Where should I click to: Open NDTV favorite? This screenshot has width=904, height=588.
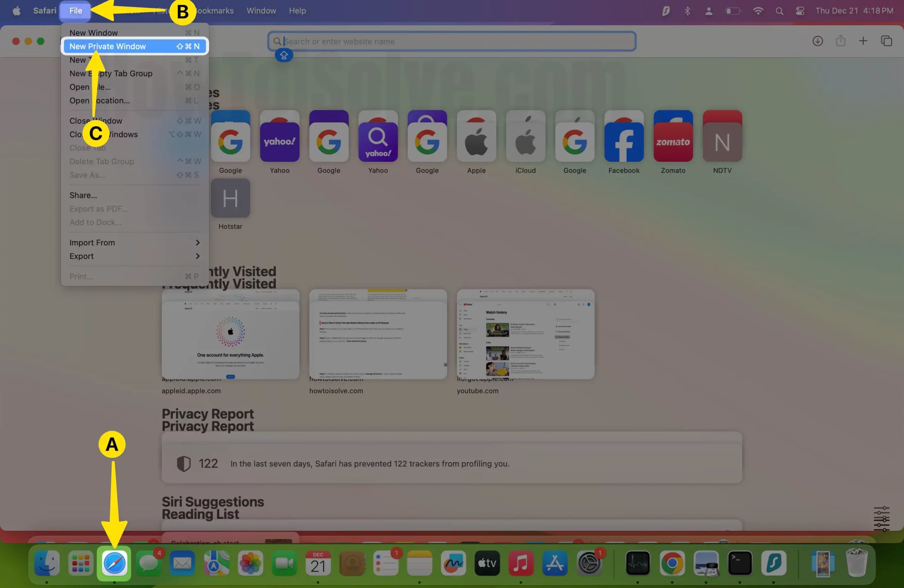(x=722, y=142)
